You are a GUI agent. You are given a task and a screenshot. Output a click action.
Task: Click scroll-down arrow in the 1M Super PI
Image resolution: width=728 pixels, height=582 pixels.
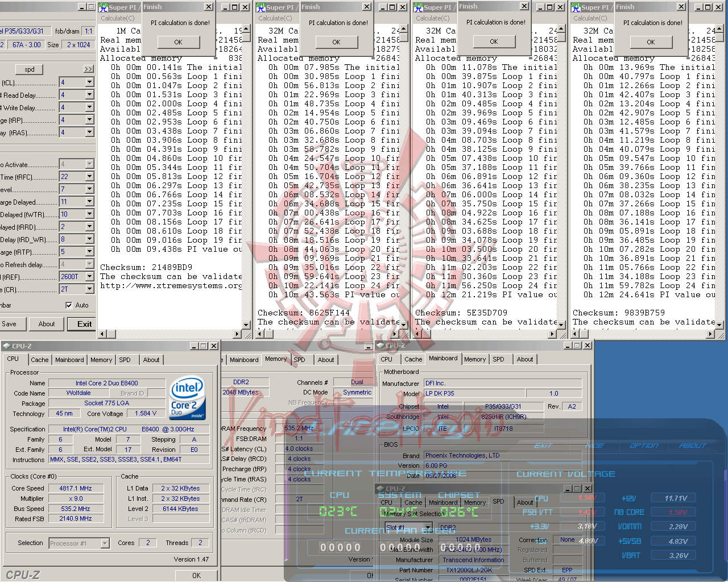(246, 325)
